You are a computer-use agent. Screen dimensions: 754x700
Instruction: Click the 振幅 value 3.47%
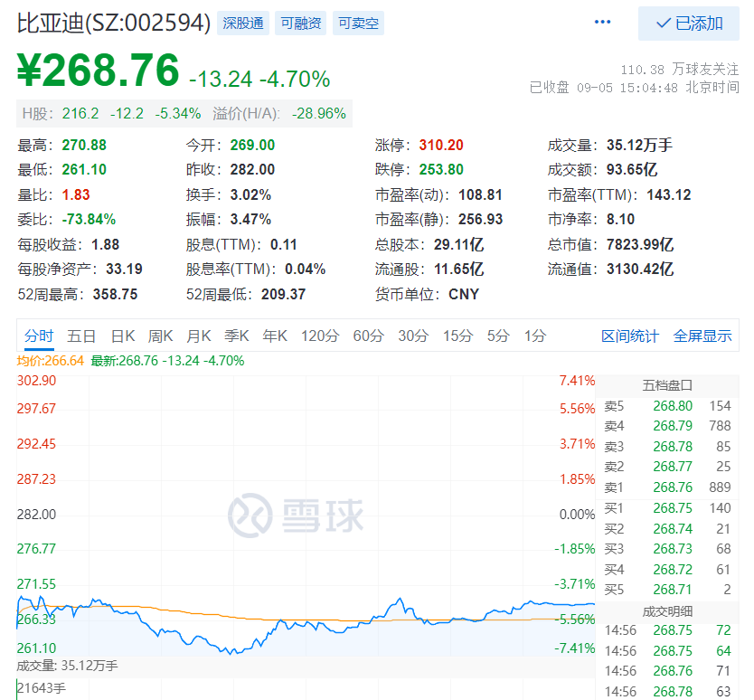[250, 220]
